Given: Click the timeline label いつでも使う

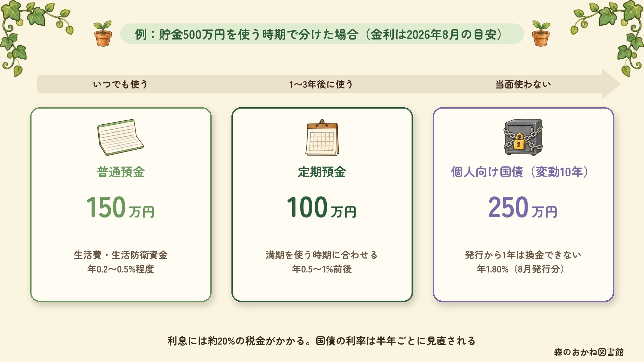Looking at the screenshot, I should [x=120, y=84].
